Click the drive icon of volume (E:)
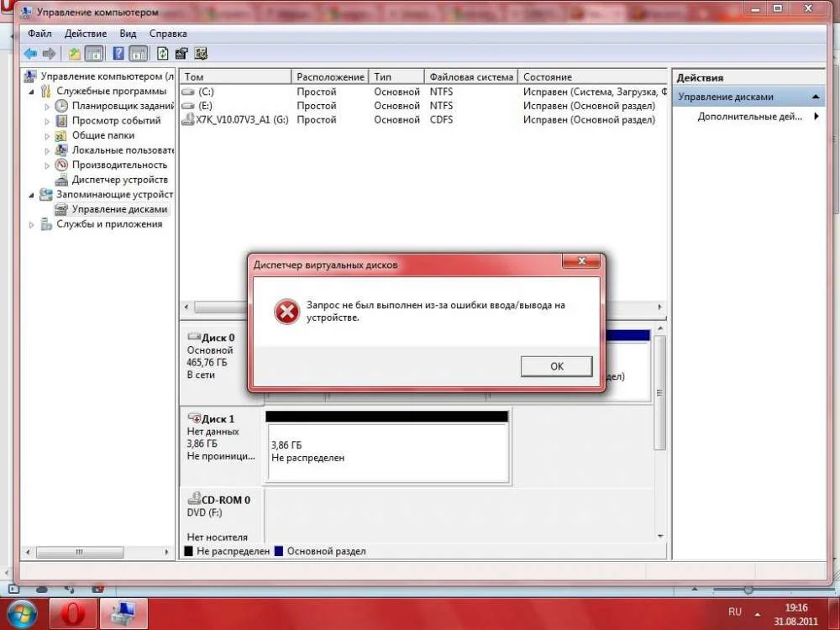The image size is (840, 630). click(x=188, y=106)
